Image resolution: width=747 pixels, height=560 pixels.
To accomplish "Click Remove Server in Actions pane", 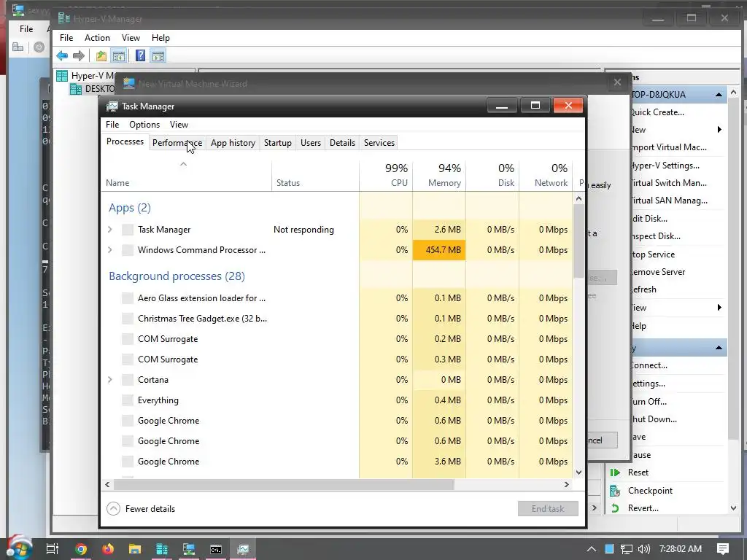I will coord(658,272).
